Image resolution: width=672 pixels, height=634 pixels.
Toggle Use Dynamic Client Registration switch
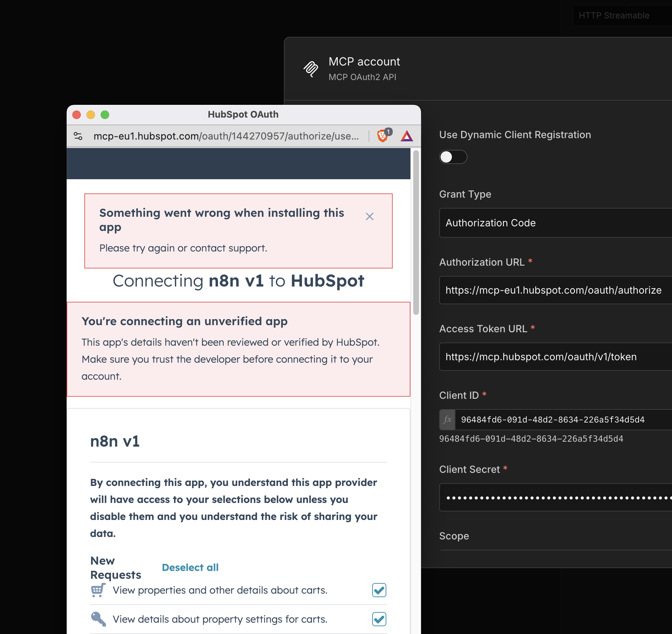[x=453, y=157]
